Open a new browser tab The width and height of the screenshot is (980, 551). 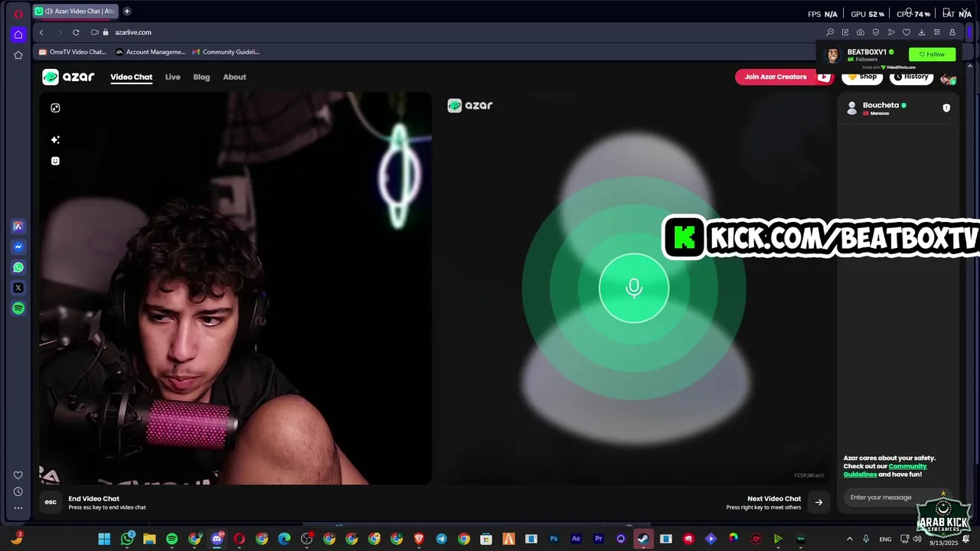point(127,11)
